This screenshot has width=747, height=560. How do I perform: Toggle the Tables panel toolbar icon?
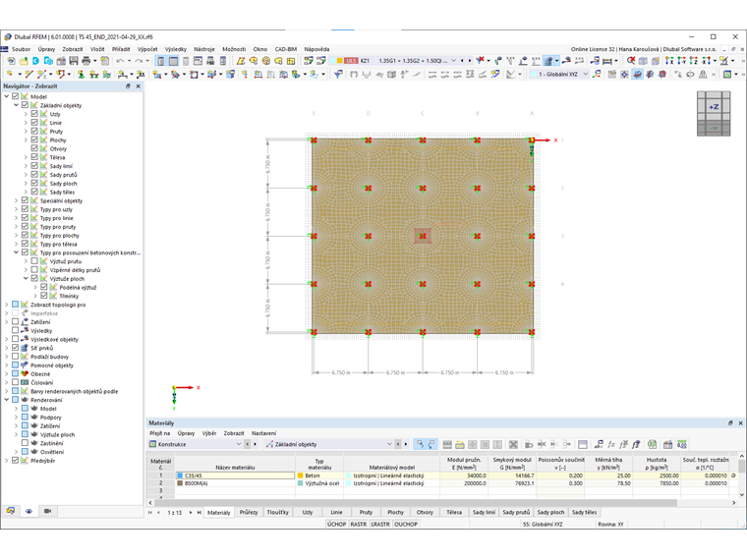[x=173, y=61]
